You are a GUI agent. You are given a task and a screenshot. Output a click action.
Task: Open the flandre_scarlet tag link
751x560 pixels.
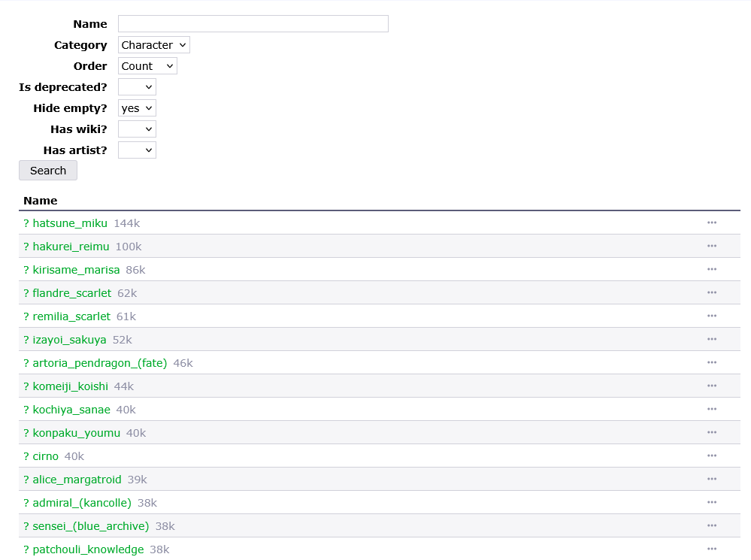[72, 293]
